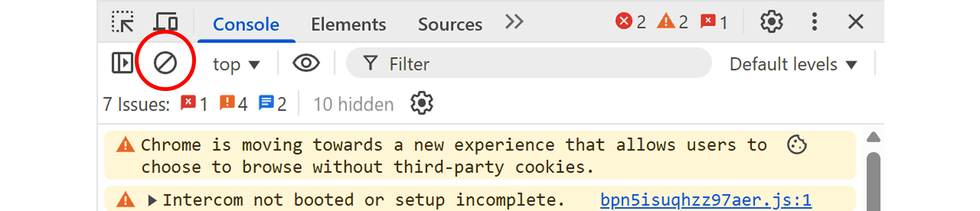Create a live expression with the eye icon

(x=306, y=63)
